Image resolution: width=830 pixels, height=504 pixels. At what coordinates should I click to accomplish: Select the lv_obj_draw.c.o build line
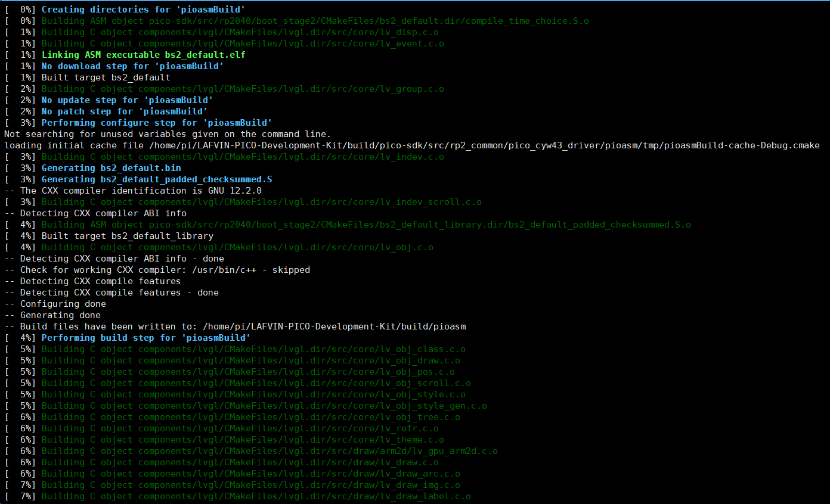coord(232,360)
